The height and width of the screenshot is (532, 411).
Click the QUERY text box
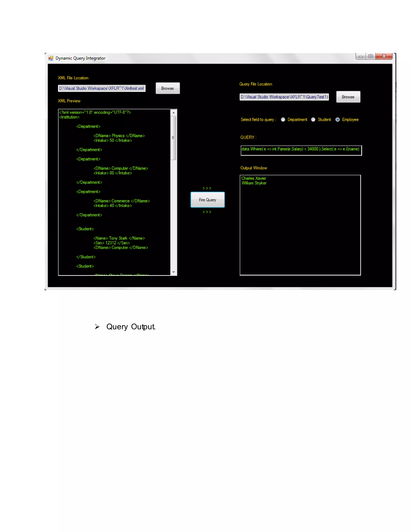pyautogui.click(x=301, y=150)
